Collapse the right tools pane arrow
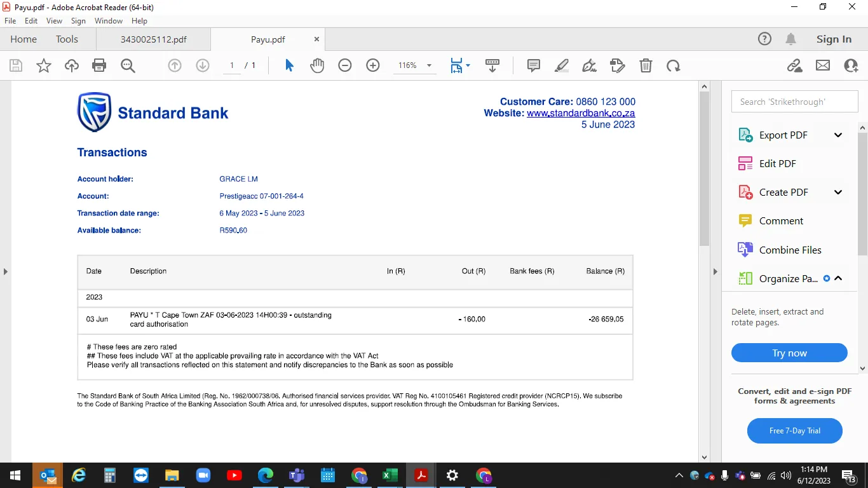The image size is (868, 488). coord(715,271)
